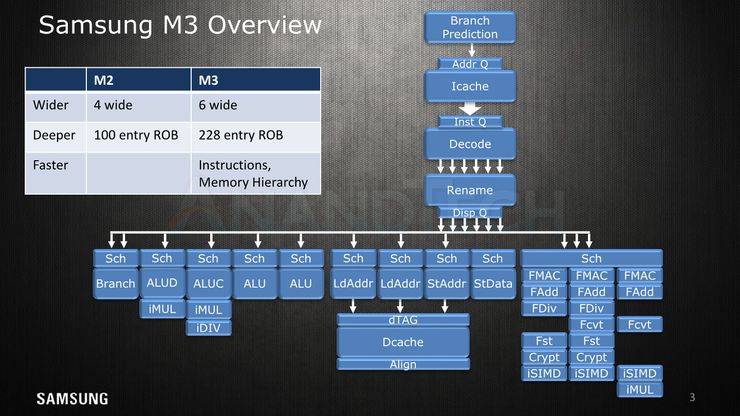Select the ALUD execution block

(162, 283)
